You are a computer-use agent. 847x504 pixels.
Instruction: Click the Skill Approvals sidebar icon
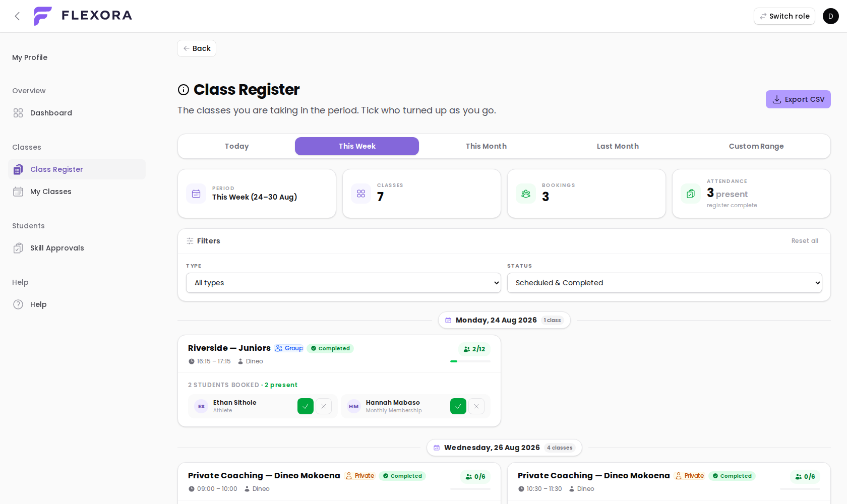point(18,248)
